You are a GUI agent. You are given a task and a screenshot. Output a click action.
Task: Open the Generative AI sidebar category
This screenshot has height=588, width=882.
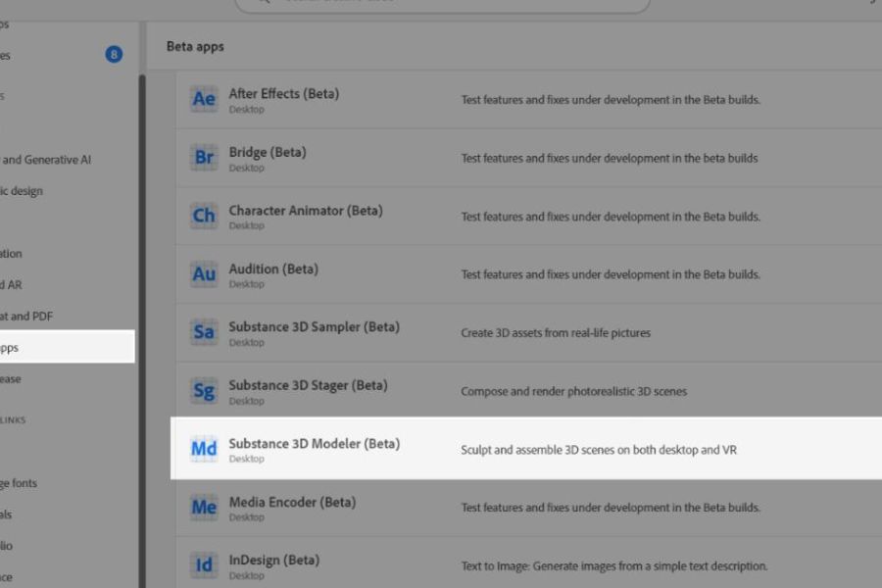[x=45, y=160]
